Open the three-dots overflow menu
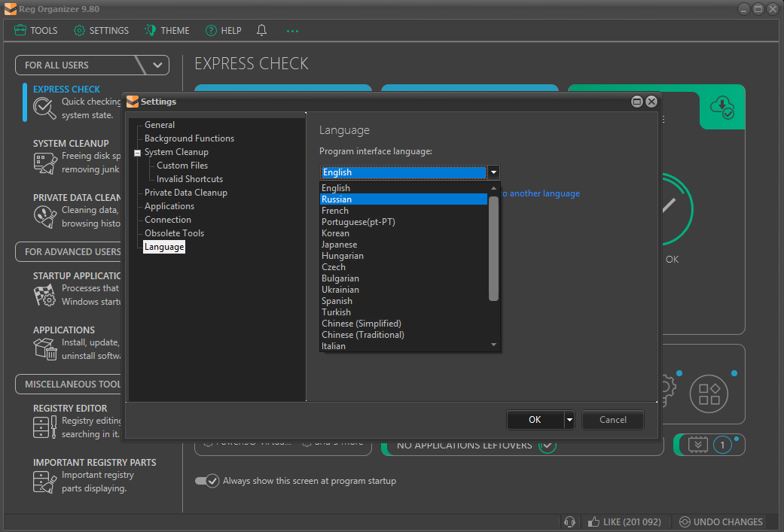784x532 pixels. point(292,31)
